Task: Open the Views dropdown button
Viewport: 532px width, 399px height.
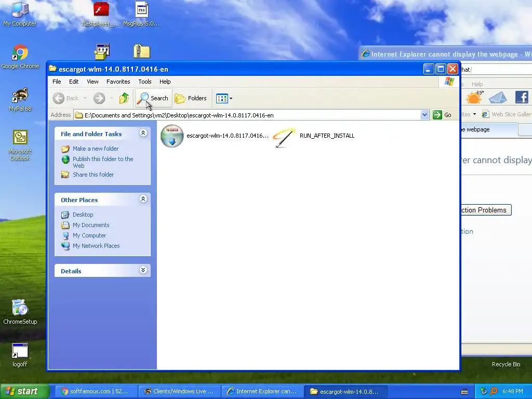Action: [x=224, y=98]
